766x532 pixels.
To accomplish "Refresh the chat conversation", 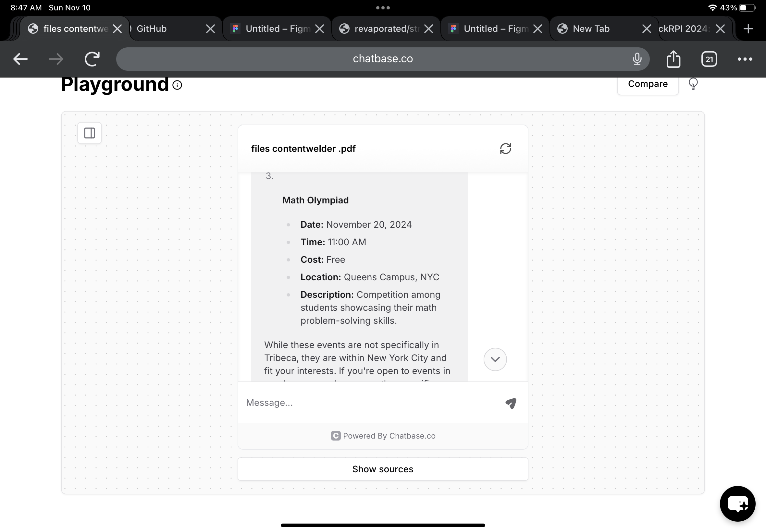I will tap(505, 149).
